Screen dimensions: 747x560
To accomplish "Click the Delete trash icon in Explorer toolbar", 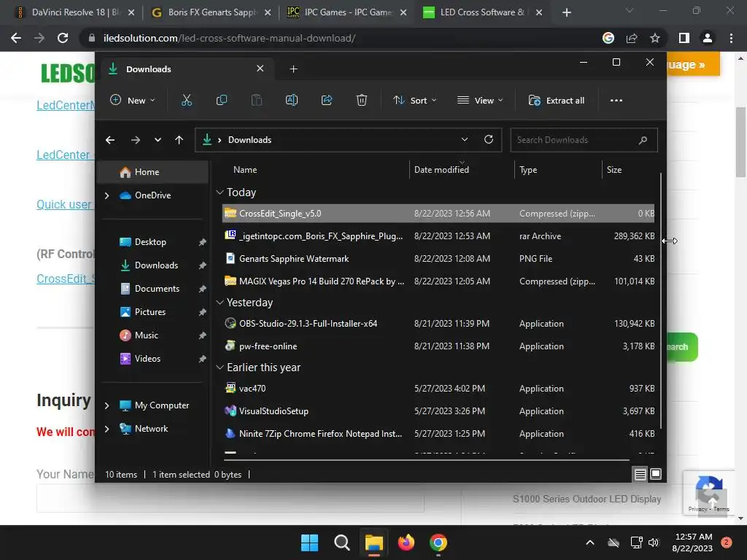I will 362,101.
